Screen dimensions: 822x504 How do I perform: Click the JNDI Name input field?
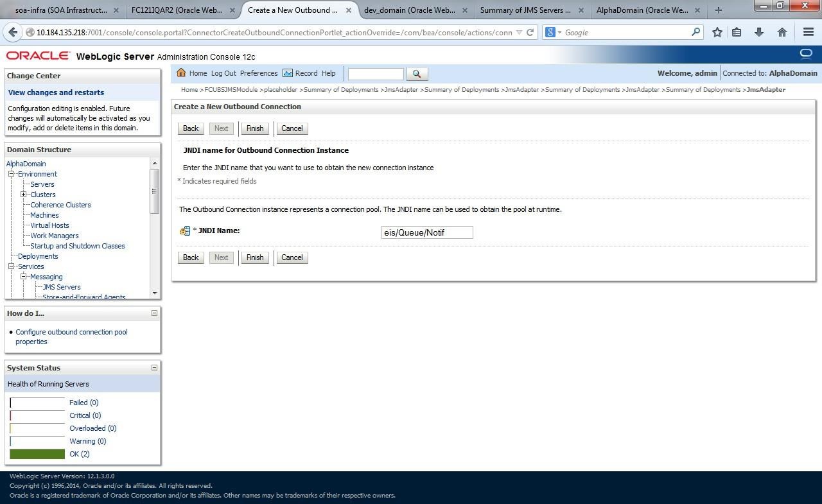(x=427, y=232)
